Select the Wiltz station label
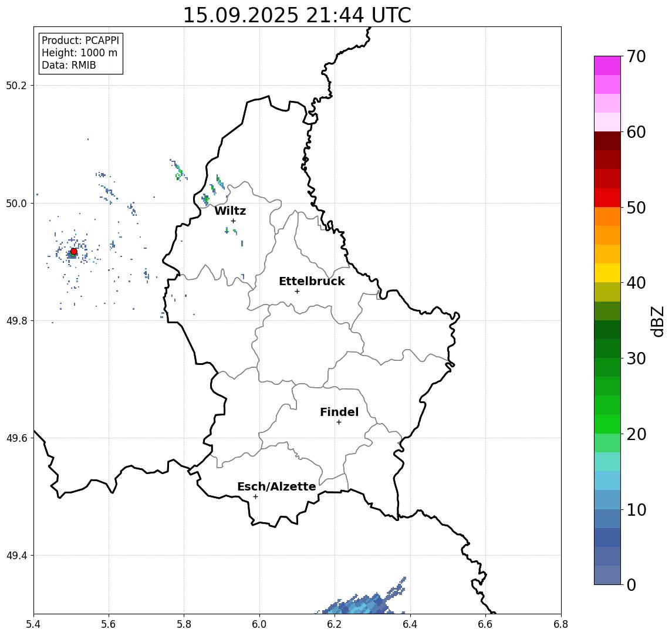The height and width of the screenshot is (636, 672). (230, 211)
